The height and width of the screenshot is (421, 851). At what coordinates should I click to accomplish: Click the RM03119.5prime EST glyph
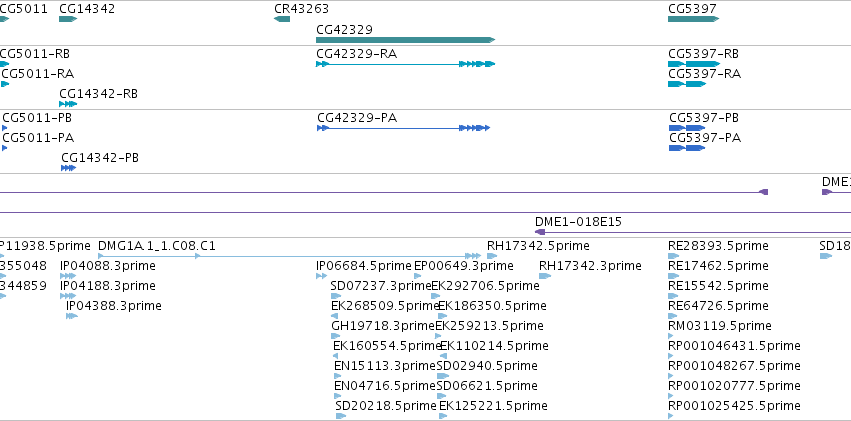[x=671, y=336]
